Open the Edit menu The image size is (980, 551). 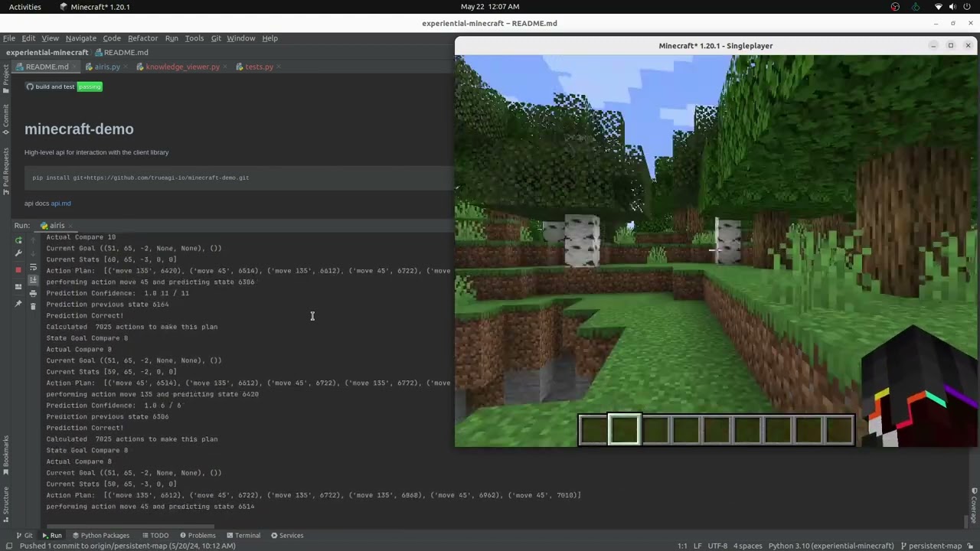pyautogui.click(x=28, y=38)
